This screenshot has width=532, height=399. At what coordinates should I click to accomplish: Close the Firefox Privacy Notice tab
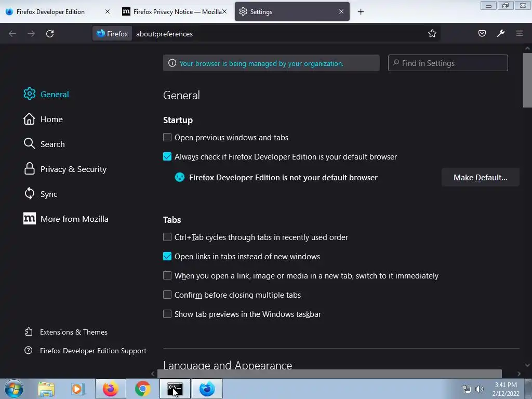(x=224, y=11)
